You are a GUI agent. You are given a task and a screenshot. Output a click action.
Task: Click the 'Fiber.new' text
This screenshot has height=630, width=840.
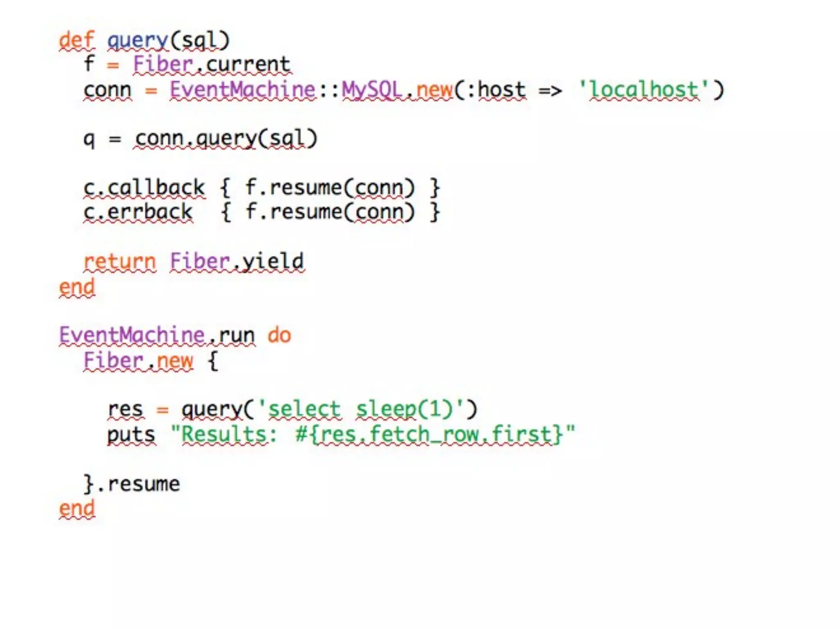138,361
